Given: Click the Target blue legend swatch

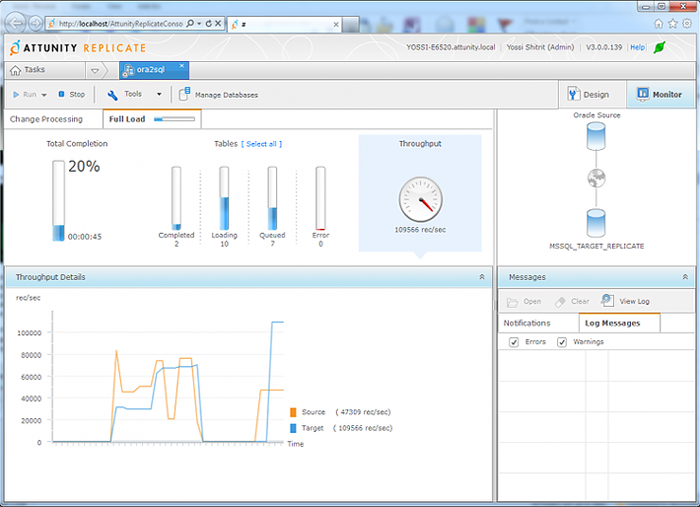Looking at the screenshot, I should click(x=293, y=428).
